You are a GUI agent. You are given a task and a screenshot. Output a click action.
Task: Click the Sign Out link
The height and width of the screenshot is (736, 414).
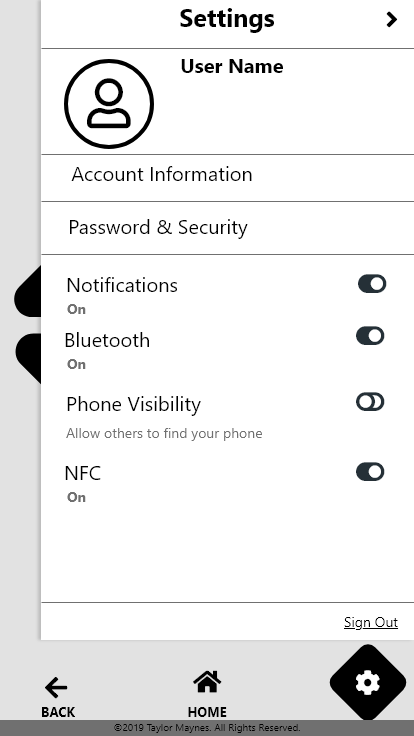click(x=371, y=622)
